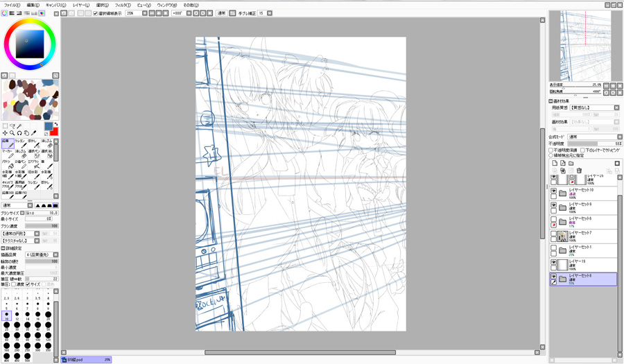Open the 【通常の円形】 brush shape dropdown
624x364 pixels.
point(20,234)
